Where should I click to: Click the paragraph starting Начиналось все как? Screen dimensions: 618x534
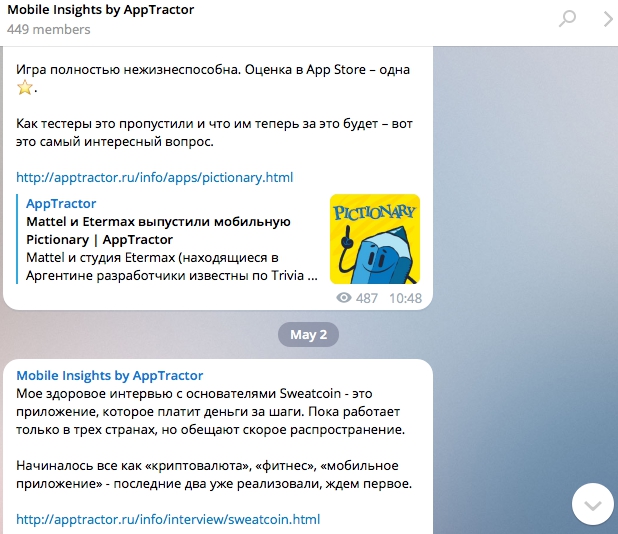click(x=214, y=474)
